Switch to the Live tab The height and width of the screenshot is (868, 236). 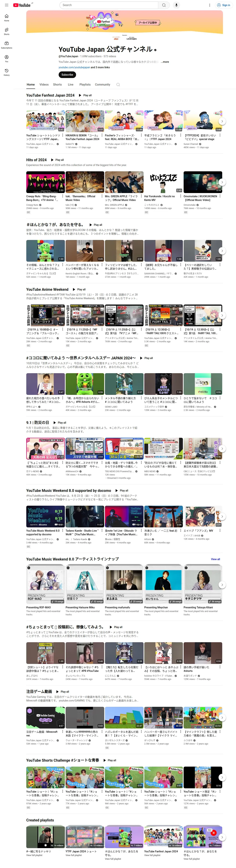pyautogui.click(x=71, y=85)
